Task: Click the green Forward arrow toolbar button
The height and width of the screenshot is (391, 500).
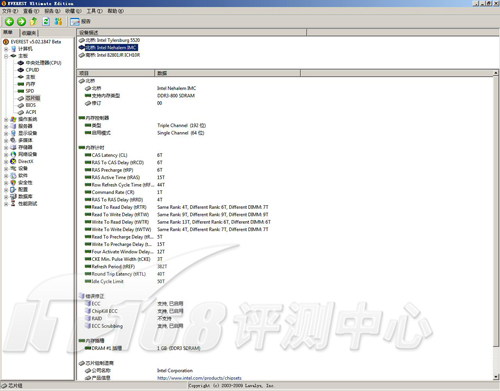Action: pos(21,22)
